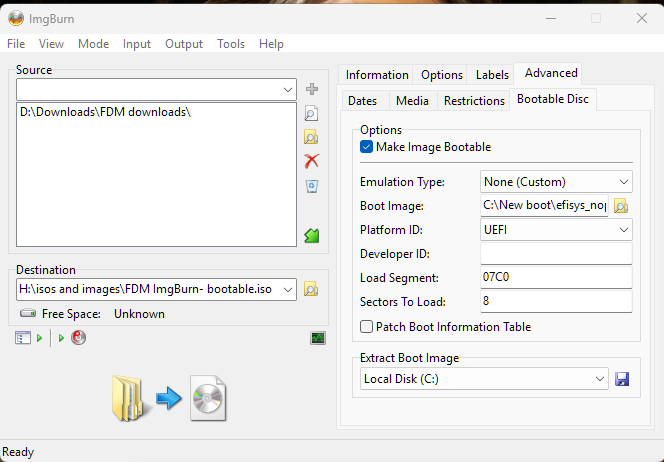Open Extract Boot Image drive dropdown
The width and height of the screenshot is (664, 462).
[599, 379]
